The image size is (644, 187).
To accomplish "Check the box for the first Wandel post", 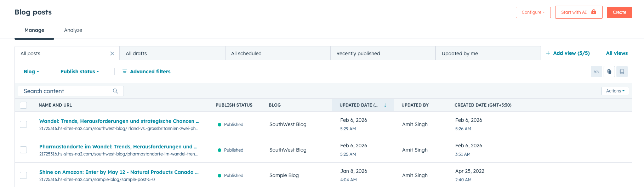I will click(x=23, y=124).
